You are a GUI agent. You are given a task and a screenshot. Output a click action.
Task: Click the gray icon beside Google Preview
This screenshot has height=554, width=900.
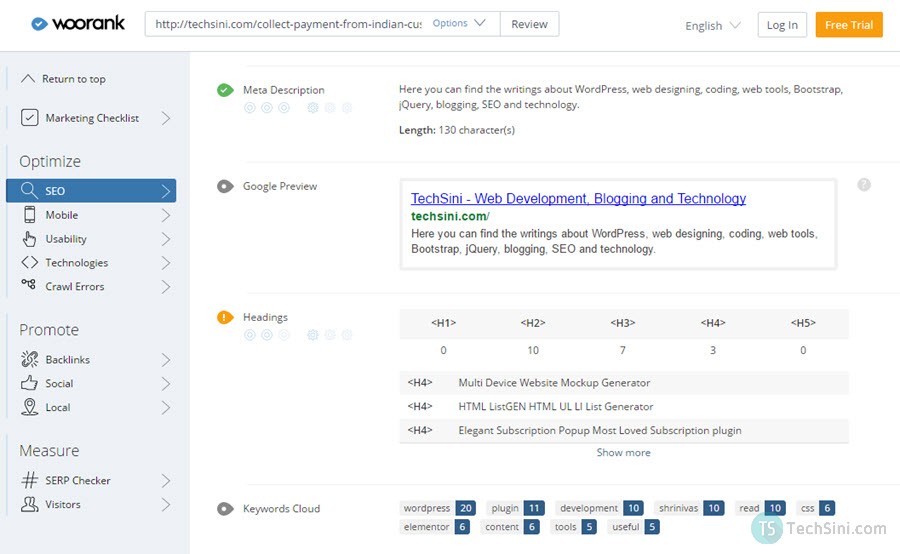(x=225, y=187)
